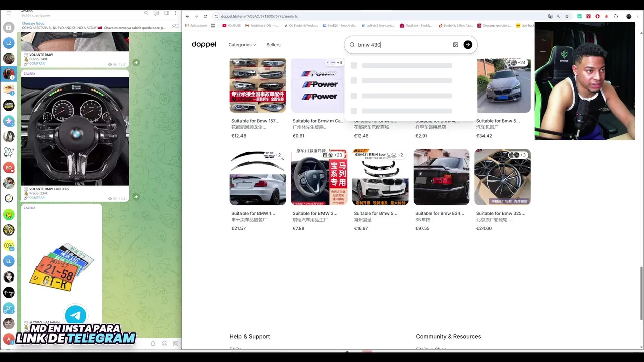Open emoji picker in Telegram
Viewport: 644px width, 362px height.
(165, 344)
